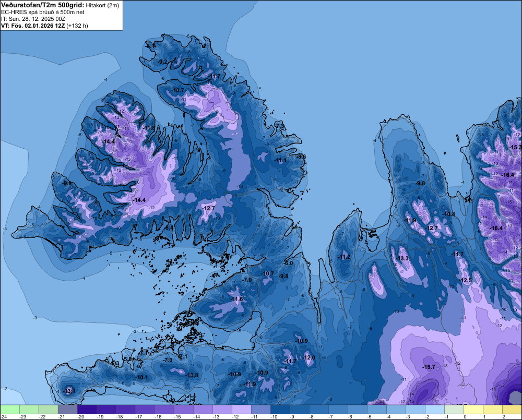Screen dimensions: 522x420
Task: Pick the -10 dark blue legend swatch
Action: coord(280,409)
